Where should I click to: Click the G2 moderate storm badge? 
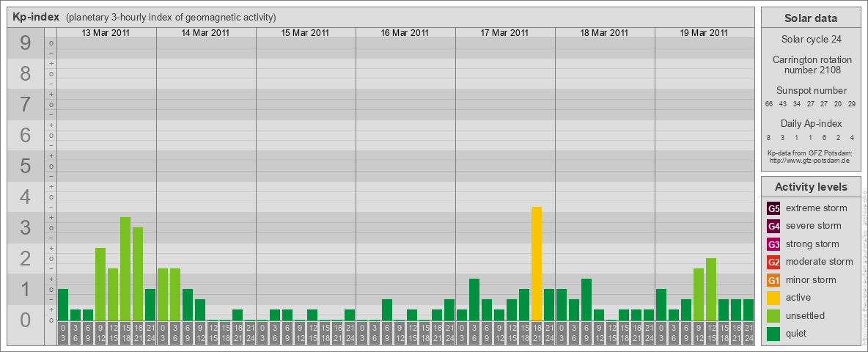pyautogui.click(x=773, y=262)
